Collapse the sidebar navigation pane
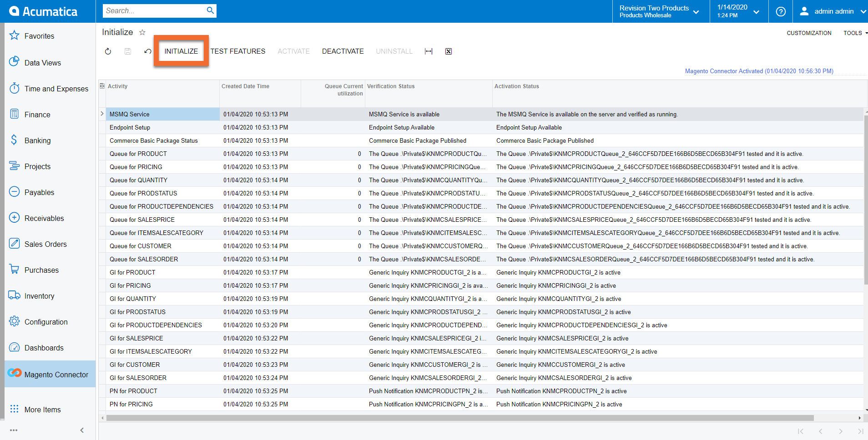Viewport: 868px width, 440px height. pos(82,430)
